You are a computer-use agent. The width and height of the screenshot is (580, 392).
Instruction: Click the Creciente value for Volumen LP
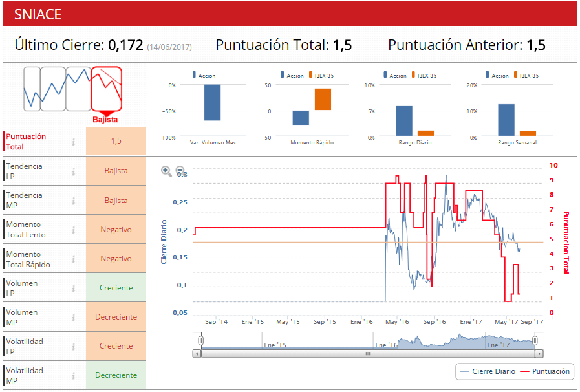[x=116, y=288]
